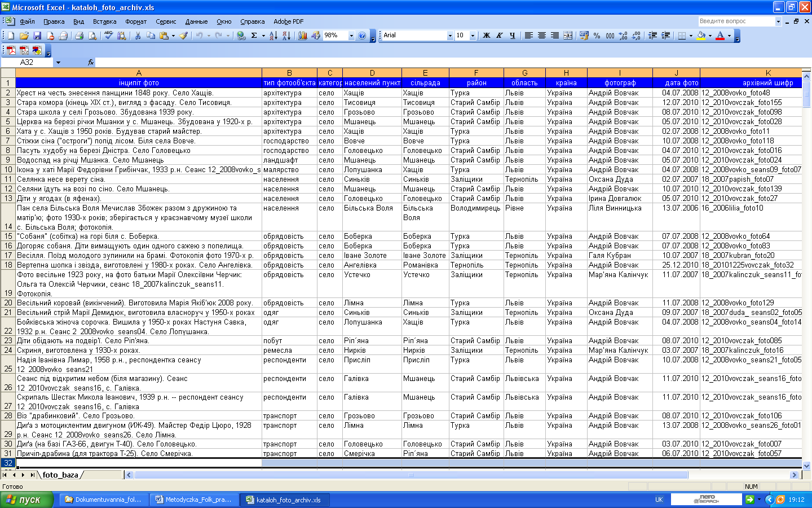
Task: Cut selection with the scissors icon
Action: 137,36
